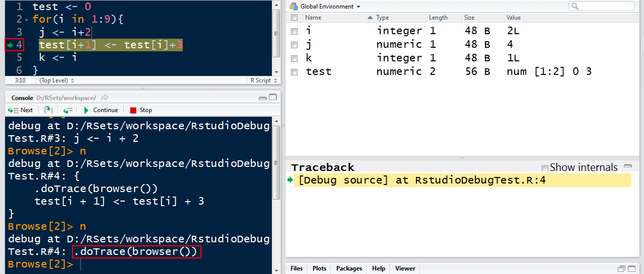Stop the debugging session
The image size is (644, 274).
click(140, 110)
